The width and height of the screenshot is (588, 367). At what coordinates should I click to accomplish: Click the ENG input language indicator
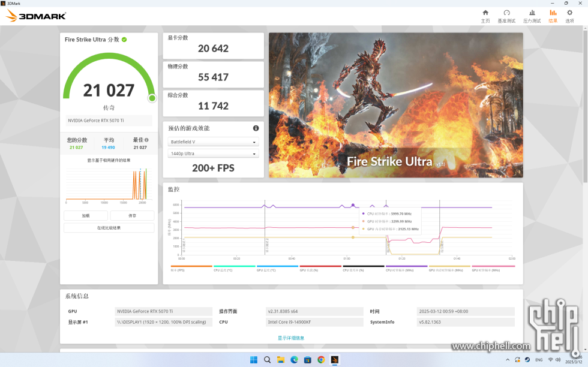click(x=539, y=360)
